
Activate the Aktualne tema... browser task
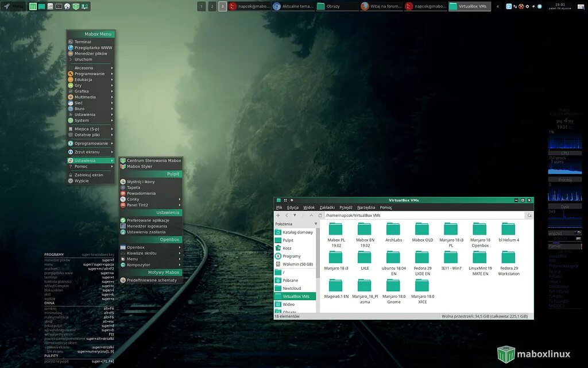293,6
